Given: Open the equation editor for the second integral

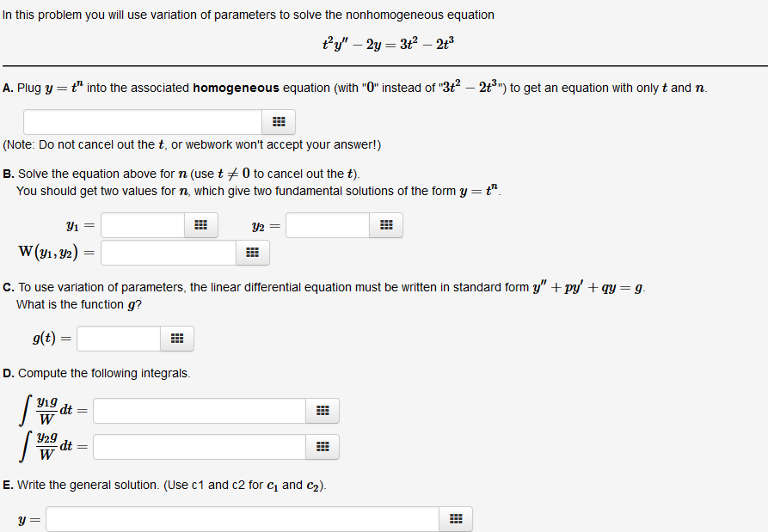Looking at the screenshot, I should (x=323, y=446).
